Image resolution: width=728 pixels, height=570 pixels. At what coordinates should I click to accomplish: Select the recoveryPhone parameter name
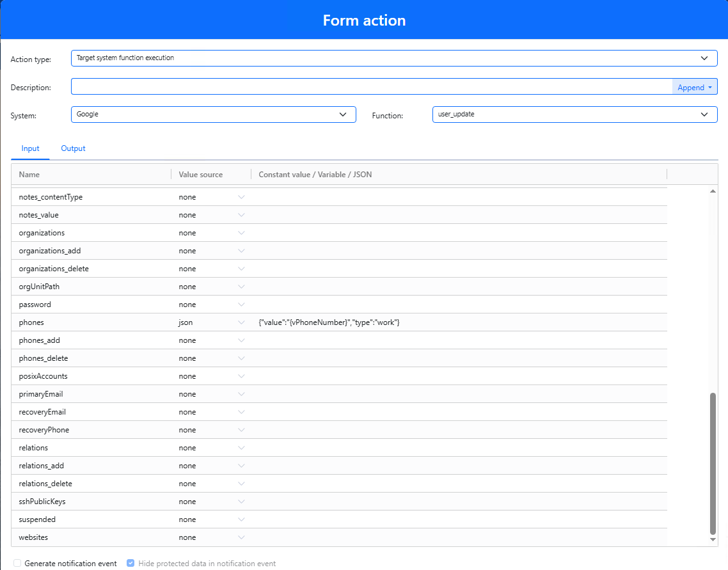pyautogui.click(x=44, y=430)
